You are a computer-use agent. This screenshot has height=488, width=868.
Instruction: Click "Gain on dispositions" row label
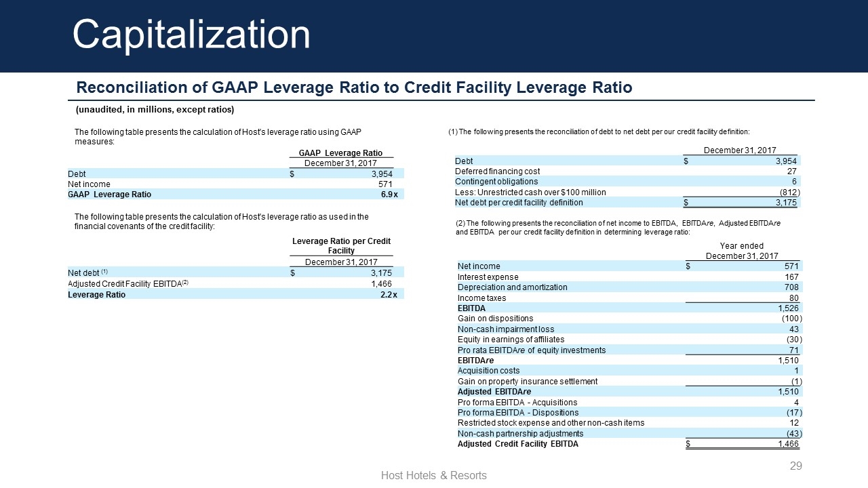click(x=496, y=318)
